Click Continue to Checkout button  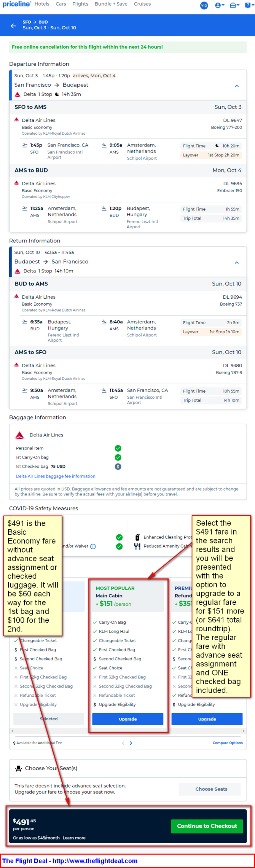(207, 826)
